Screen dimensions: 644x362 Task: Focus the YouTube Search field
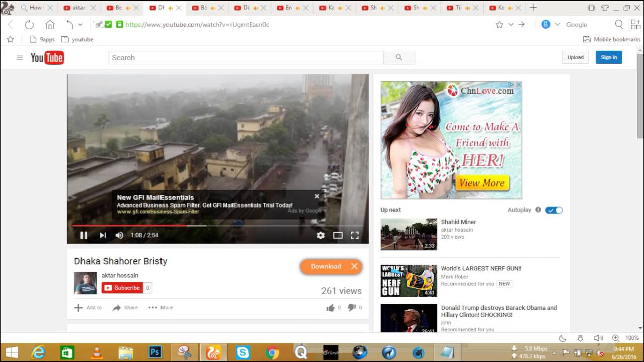click(246, 58)
